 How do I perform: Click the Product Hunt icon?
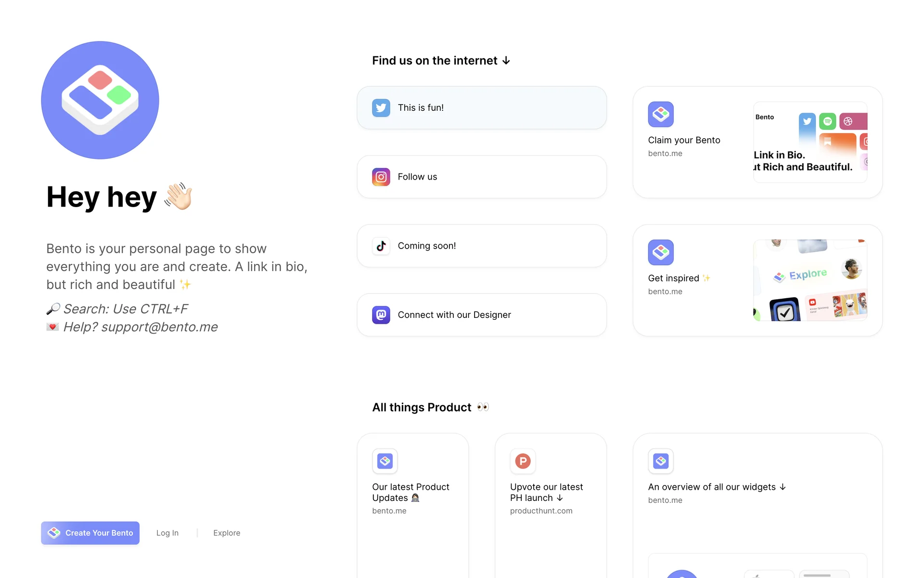523,461
